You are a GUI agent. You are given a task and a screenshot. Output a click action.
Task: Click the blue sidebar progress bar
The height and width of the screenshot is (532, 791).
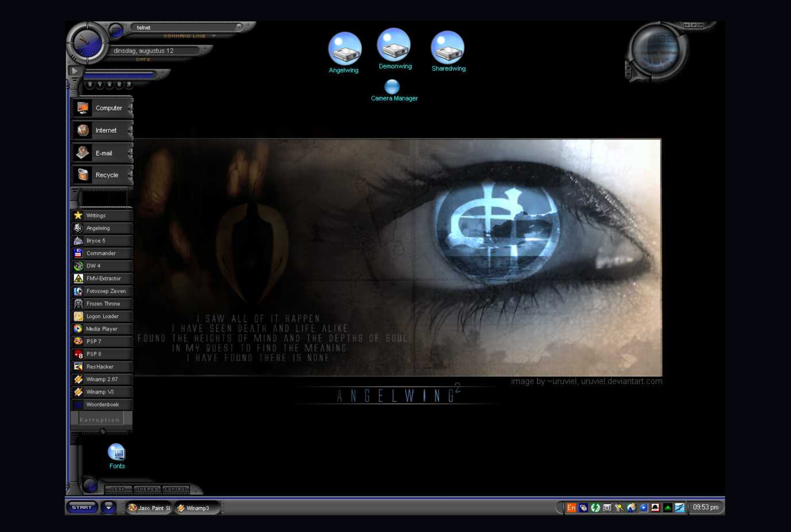click(x=119, y=74)
